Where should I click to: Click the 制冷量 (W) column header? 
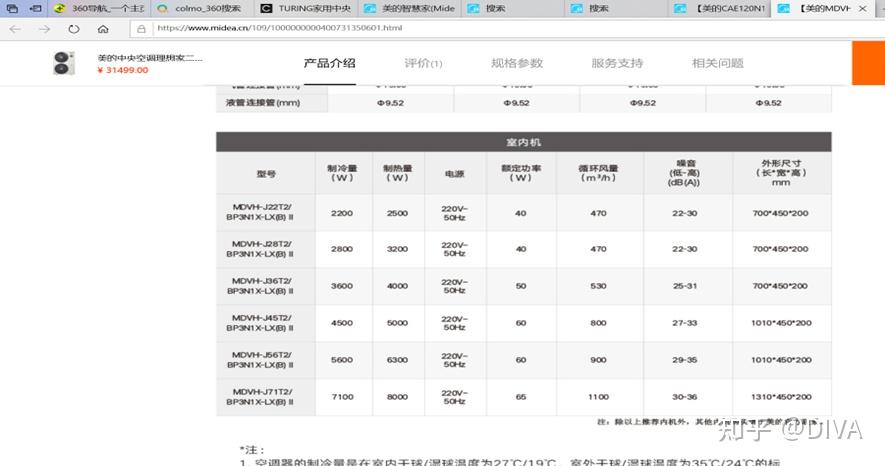coord(342,173)
